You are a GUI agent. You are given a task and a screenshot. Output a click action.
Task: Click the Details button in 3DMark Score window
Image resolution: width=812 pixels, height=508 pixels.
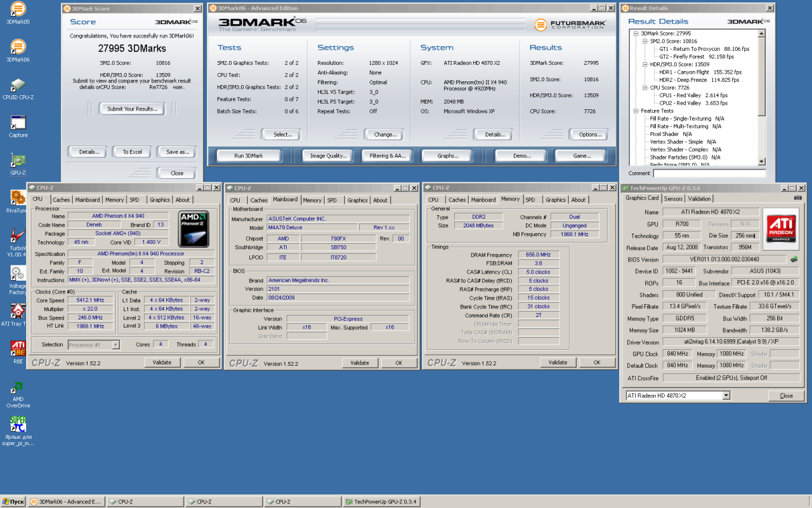click(x=89, y=152)
